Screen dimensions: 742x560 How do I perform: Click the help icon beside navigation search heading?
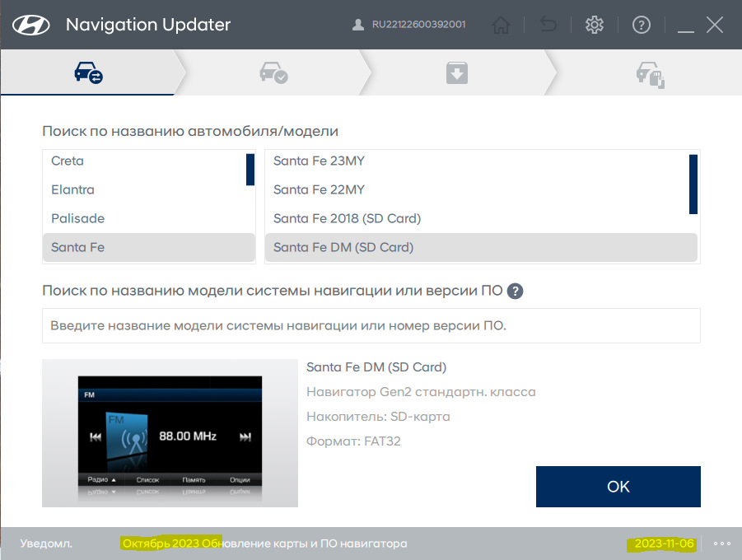(515, 291)
